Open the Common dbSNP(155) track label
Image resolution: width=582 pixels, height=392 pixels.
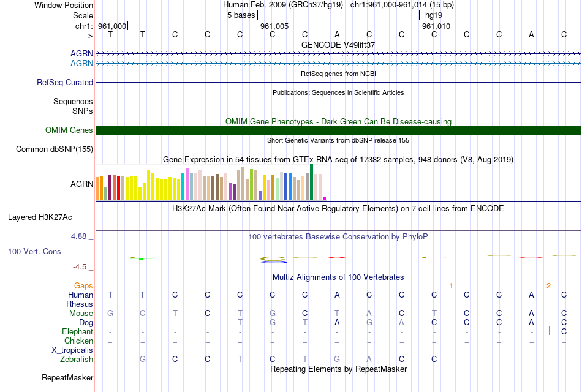(55, 149)
